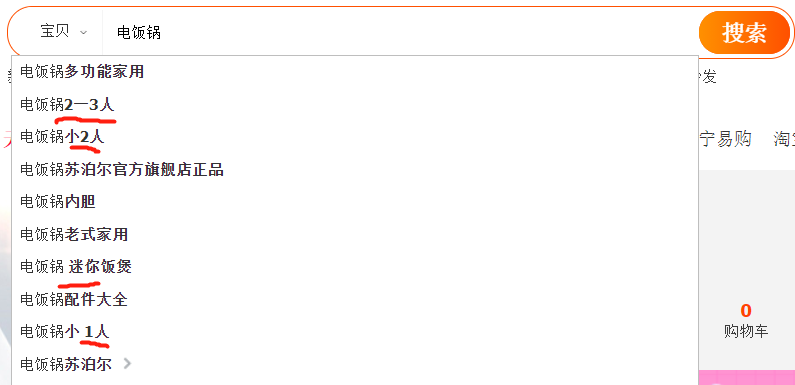This screenshot has height=385, width=795.
Task: Select suggestion 电饭锅2一3人
Action: [x=354, y=104]
